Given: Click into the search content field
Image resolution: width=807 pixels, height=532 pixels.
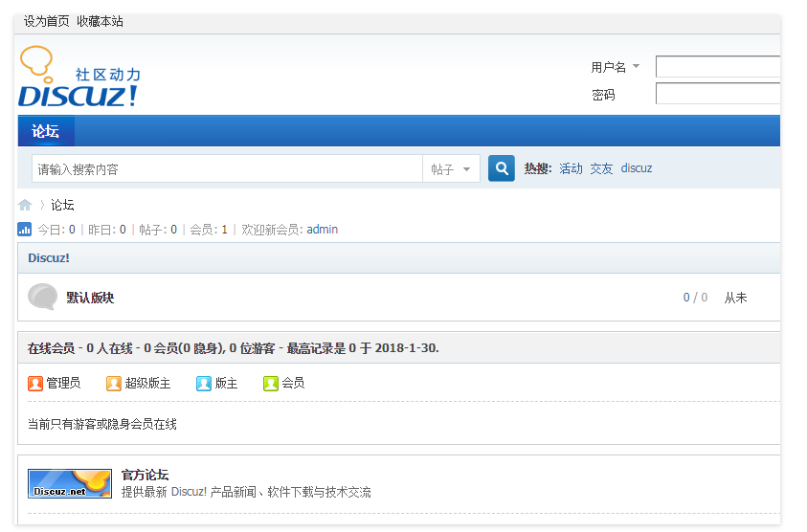Looking at the screenshot, I should pos(227,169).
